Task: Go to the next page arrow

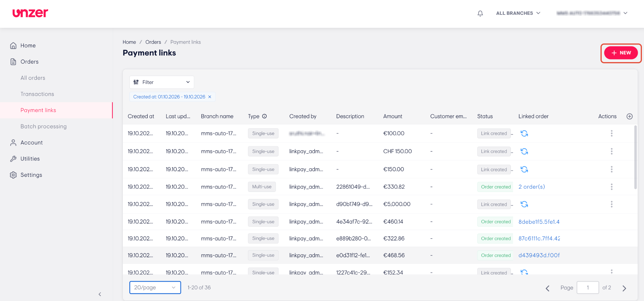Action: (x=624, y=288)
